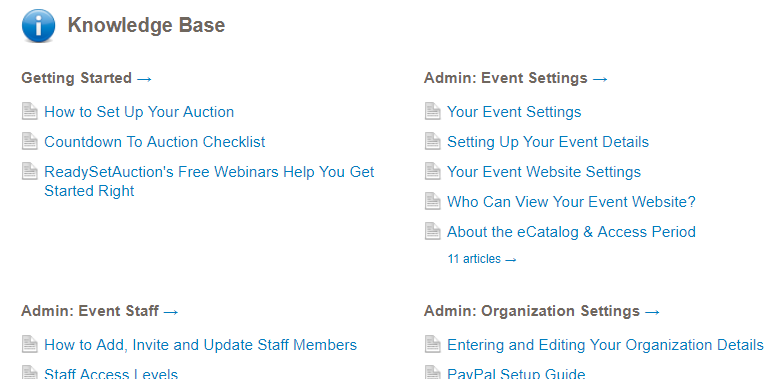
Task: Click document icon next to ReadySetAuction's Free Webinars
Action: [29, 172]
